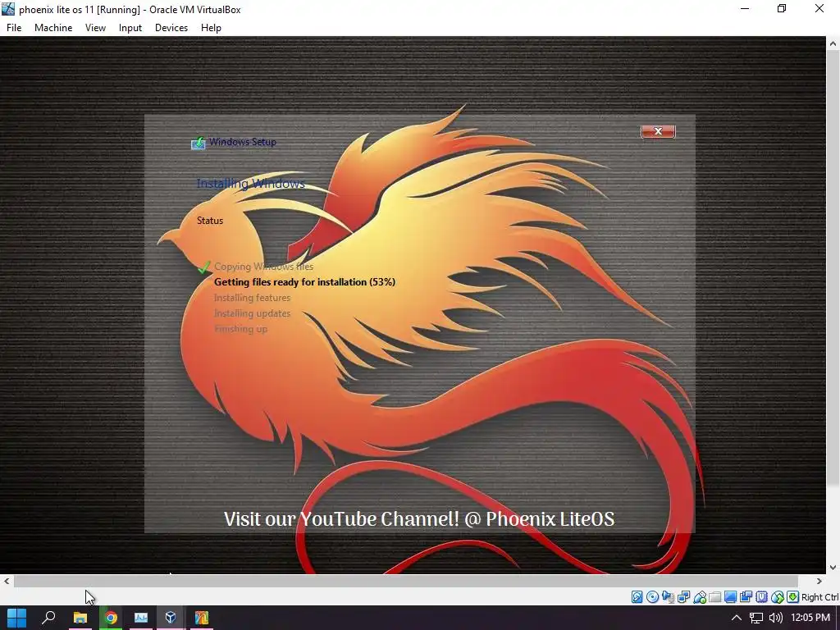Open the colorful last pinned taskbar app
The height and width of the screenshot is (630, 840).
point(202,618)
